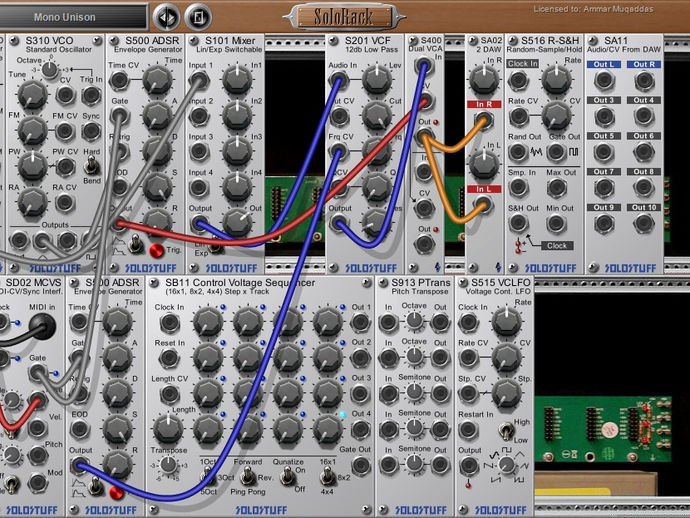Flip the SB11 16x1/8x2/4x4 mode switch
The image size is (690, 518).
(327, 475)
